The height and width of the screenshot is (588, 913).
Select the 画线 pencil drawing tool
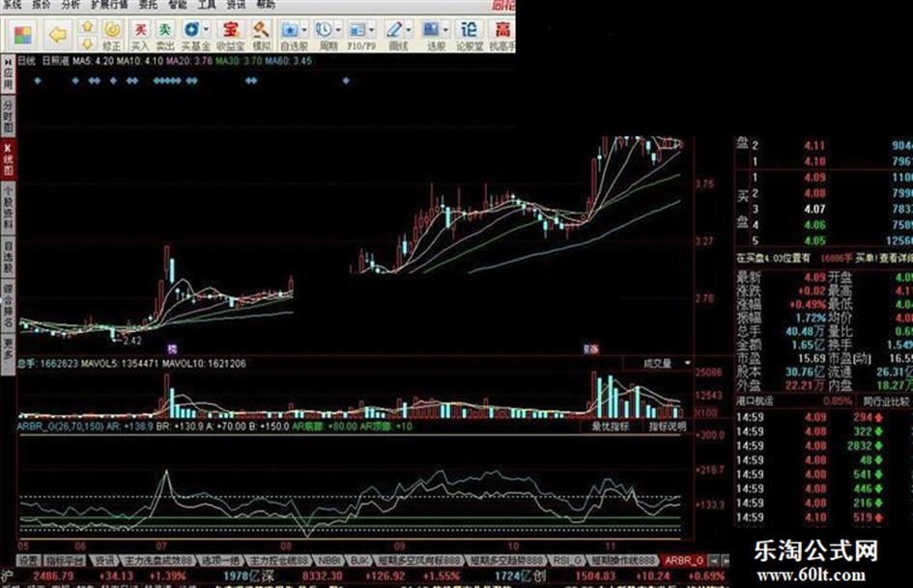[394, 29]
